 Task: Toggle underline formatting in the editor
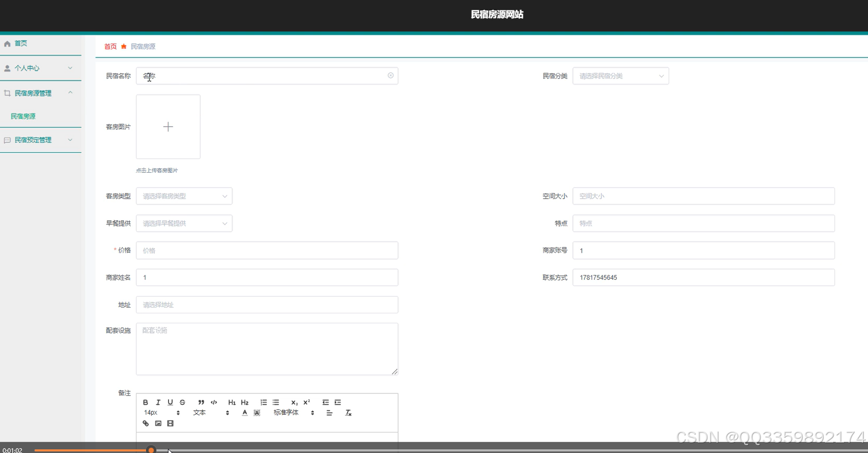[x=170, y=402]
